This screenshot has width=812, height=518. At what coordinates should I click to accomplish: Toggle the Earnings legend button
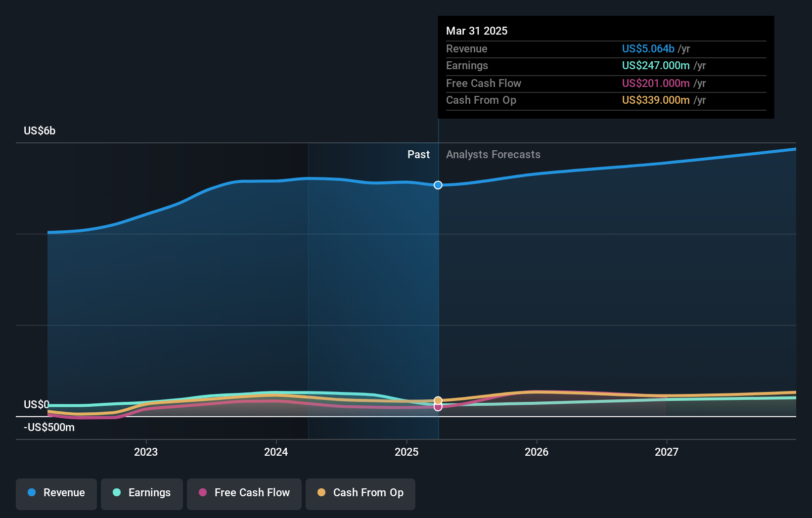tap(142, 494)
